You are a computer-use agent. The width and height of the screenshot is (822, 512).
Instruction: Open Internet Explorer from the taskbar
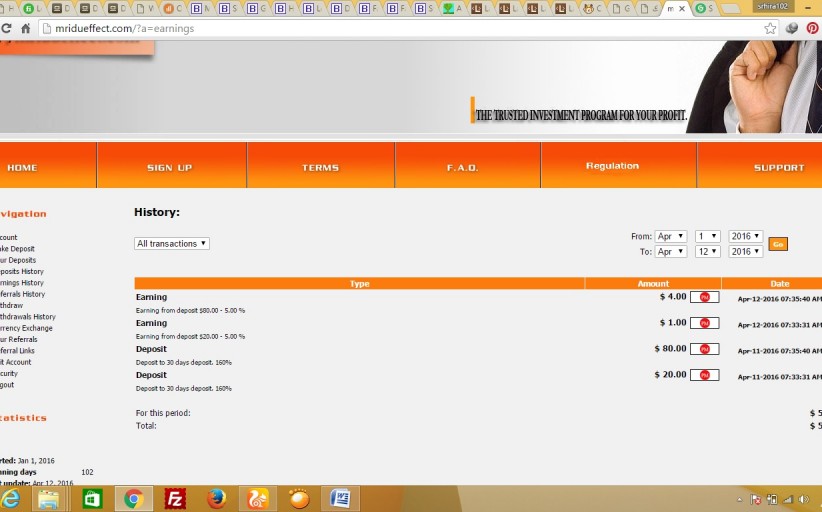coord(11,498)
